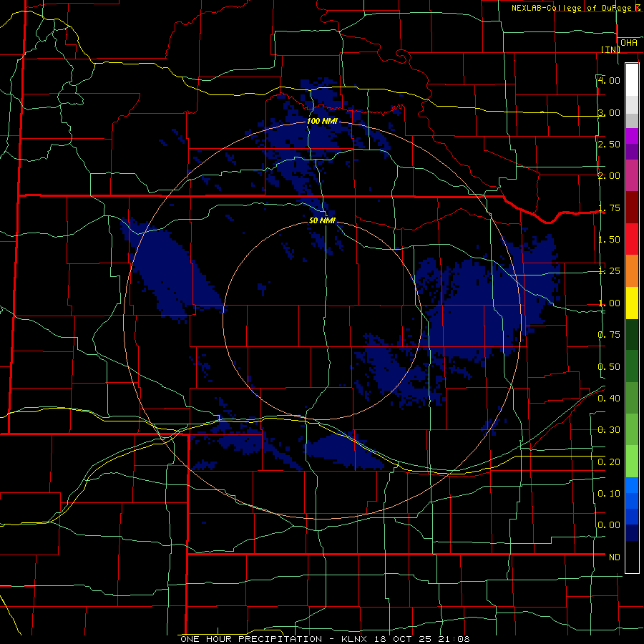This screenshot has height=644, width=644.
Task: Select the dark red 1.75 color swatch
Action: [x=632, y=208]
